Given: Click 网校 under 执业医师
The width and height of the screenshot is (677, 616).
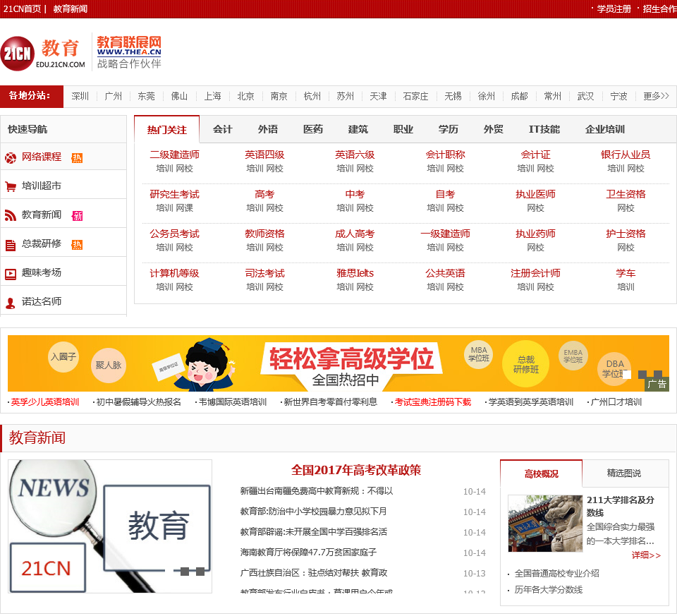Looking at the screenshot, I should [535, 208].
